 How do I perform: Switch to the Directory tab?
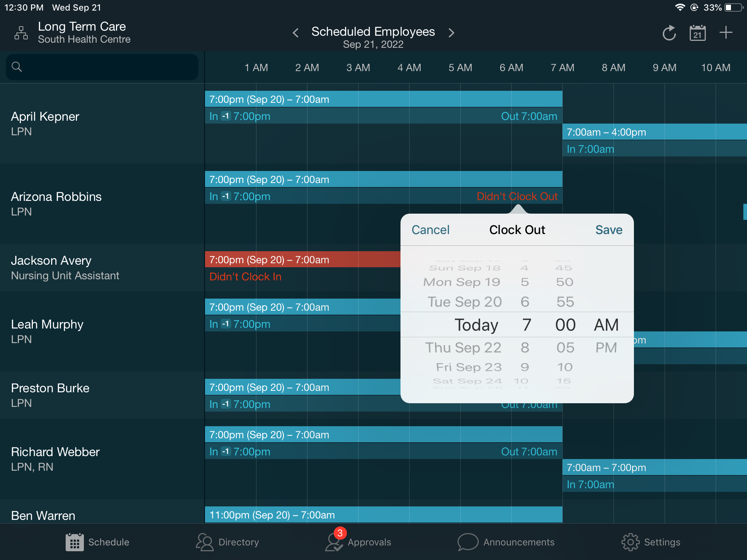227,542
